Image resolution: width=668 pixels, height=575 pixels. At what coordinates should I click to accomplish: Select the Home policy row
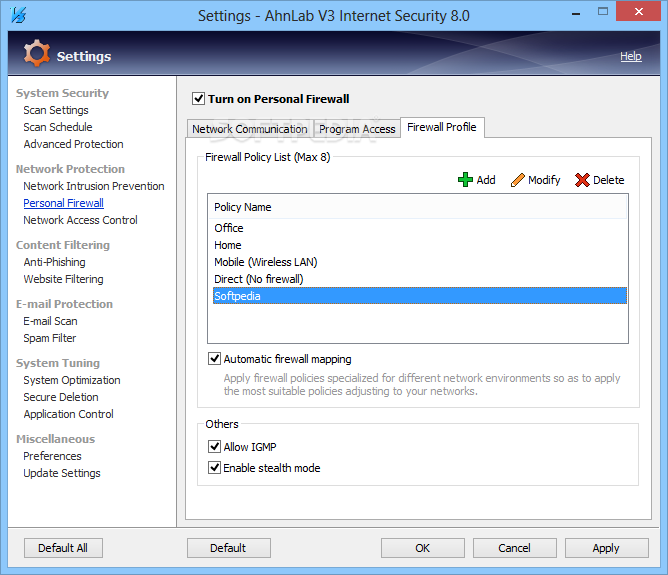tap(420, 245)
